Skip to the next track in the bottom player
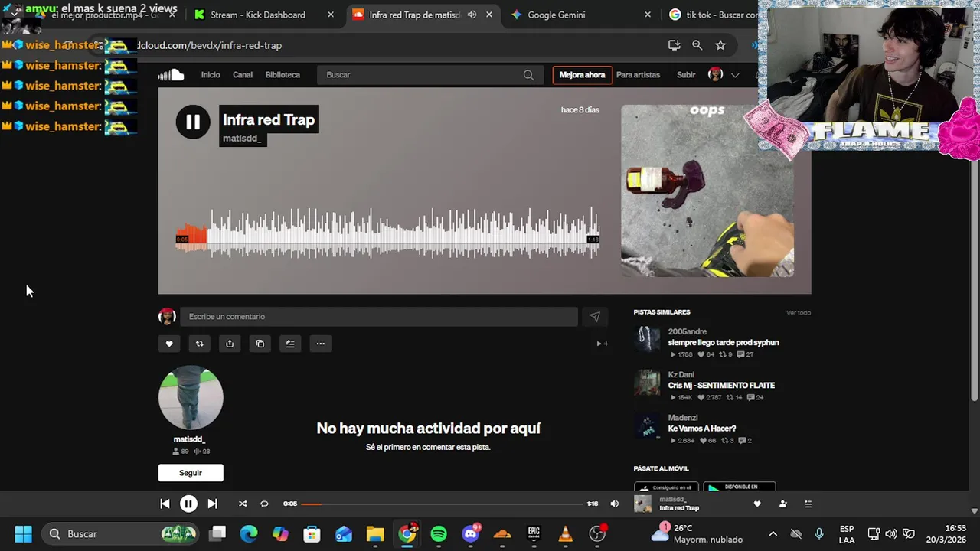 (212, 504)
